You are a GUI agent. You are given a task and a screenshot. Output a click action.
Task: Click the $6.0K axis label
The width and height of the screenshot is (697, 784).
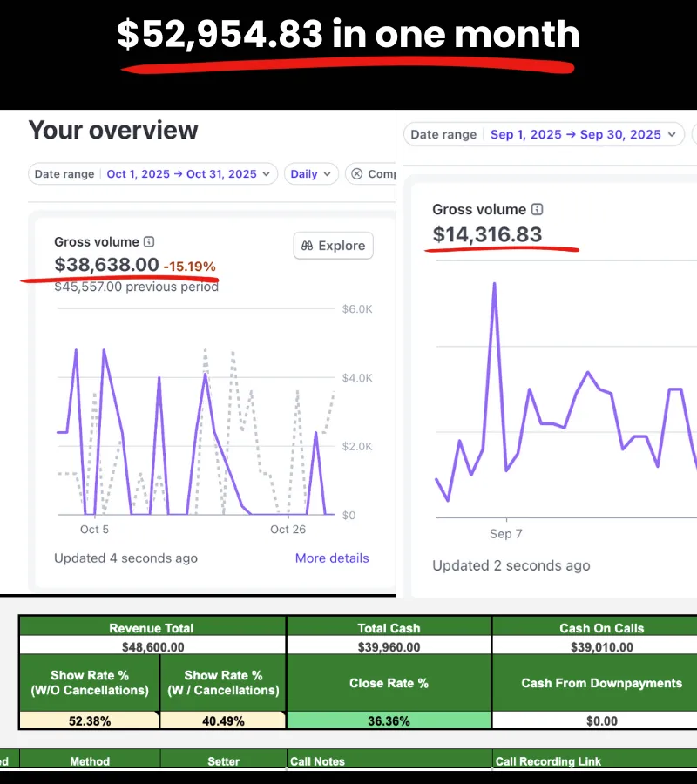pyautogui.click(x=357, y=309)
